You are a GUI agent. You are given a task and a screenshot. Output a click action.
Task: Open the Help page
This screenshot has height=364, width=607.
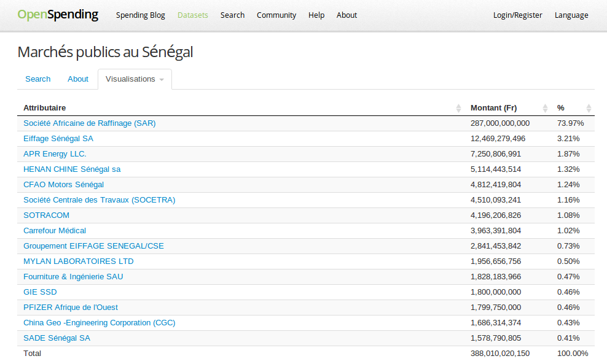click(316, 15)
